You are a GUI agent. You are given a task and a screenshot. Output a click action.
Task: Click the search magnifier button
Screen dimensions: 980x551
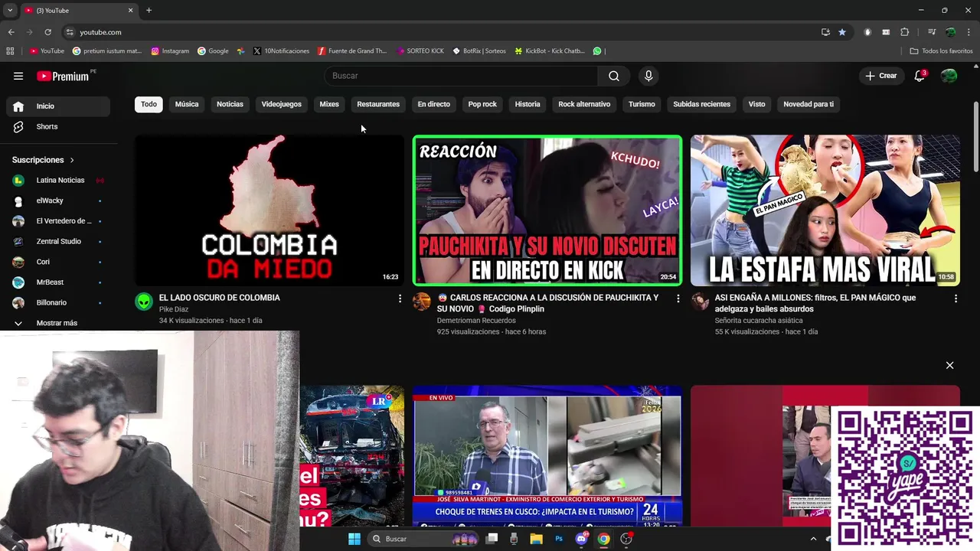click(x=613, y=76)
